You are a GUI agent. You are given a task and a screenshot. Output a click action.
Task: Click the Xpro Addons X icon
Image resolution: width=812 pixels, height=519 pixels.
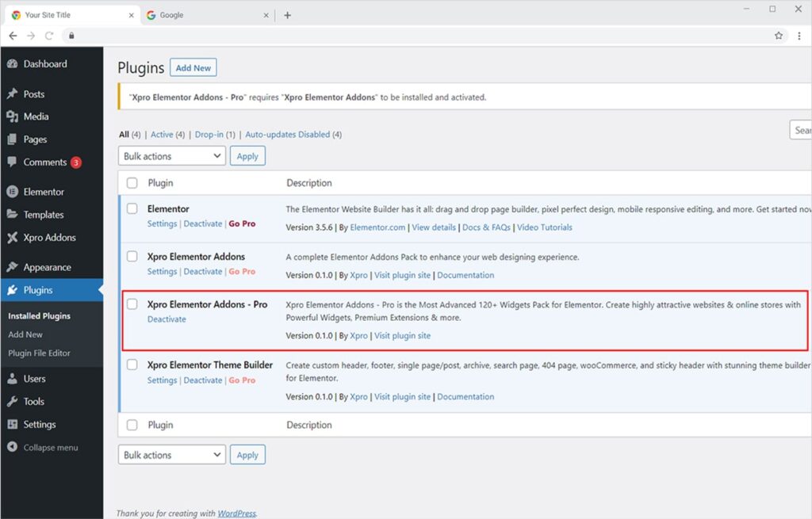click(12, 238)
